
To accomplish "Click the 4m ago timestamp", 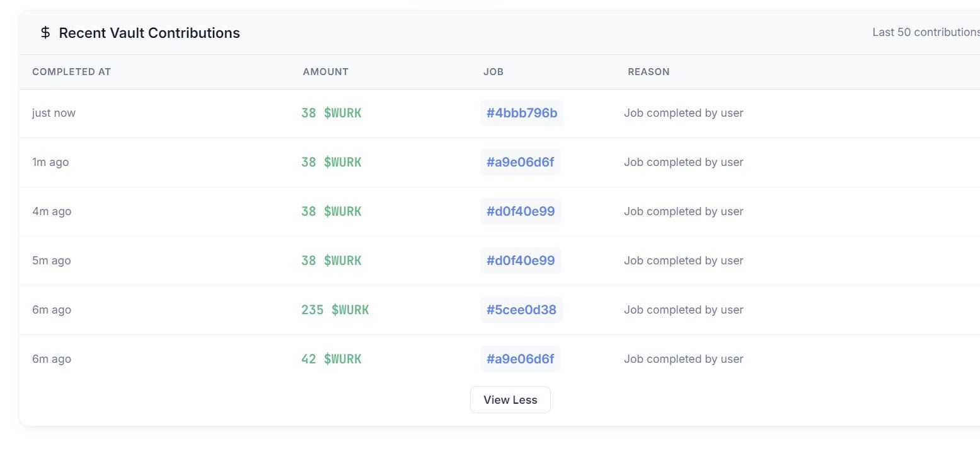I will pos(52,211).
